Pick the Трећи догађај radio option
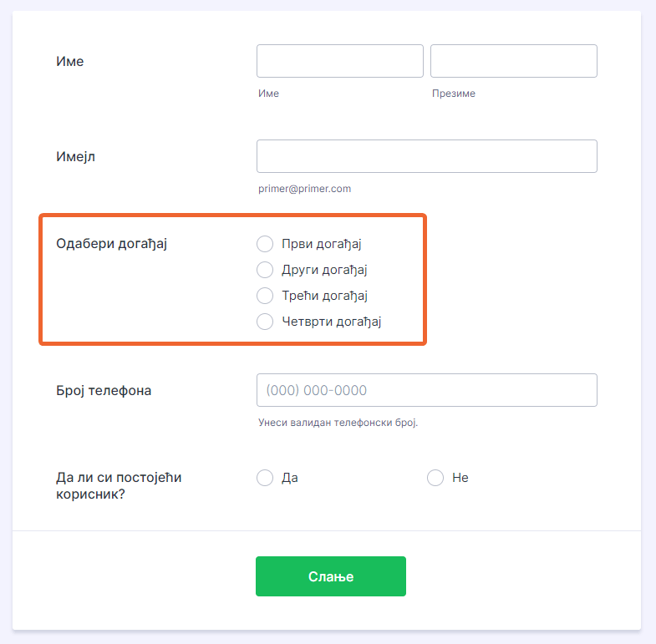The height and width of the screenshot is (644, 656). [265, 296]
